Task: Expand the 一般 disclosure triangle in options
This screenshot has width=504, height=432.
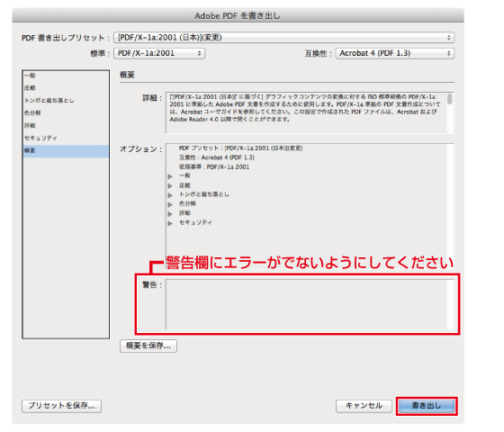Action: (170, 176)
